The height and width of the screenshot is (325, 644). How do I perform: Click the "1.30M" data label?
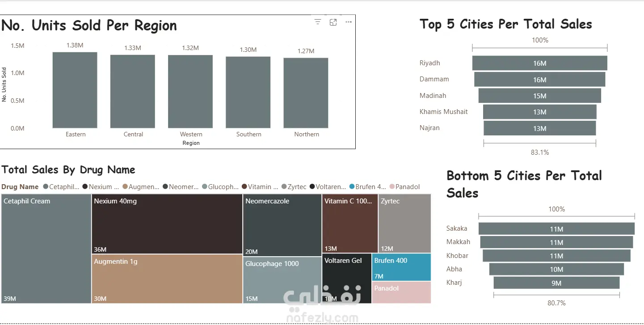point(248,50)
